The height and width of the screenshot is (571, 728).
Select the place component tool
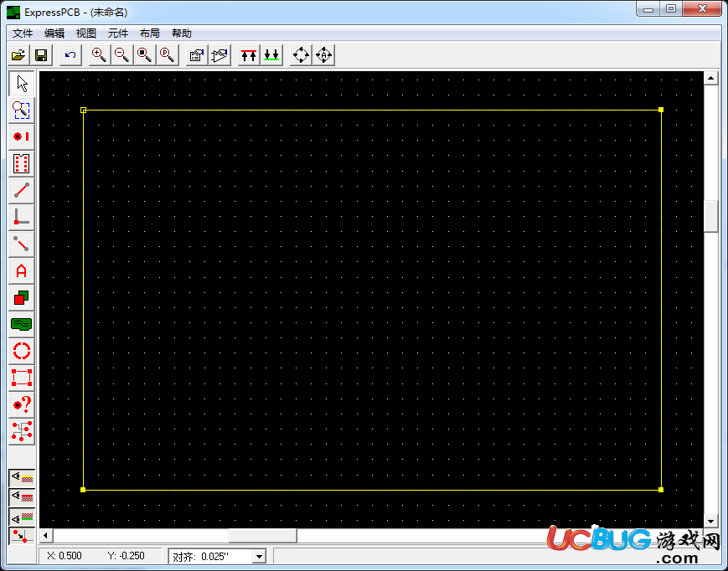(x=21, y=164)
